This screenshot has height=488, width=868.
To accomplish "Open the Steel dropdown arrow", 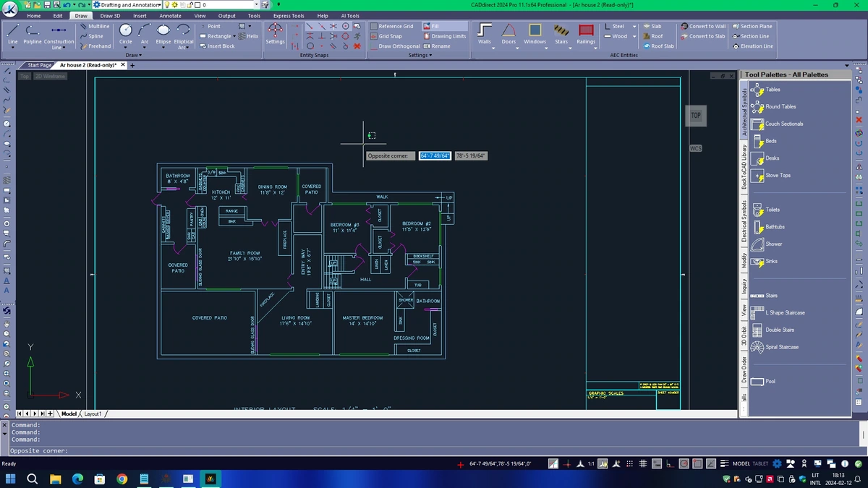I will tap(634, 26).
